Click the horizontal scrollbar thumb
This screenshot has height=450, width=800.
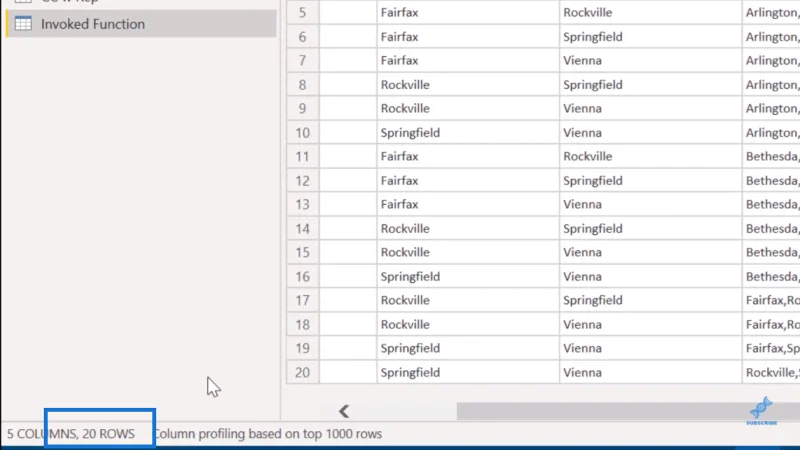coord(628,411)
